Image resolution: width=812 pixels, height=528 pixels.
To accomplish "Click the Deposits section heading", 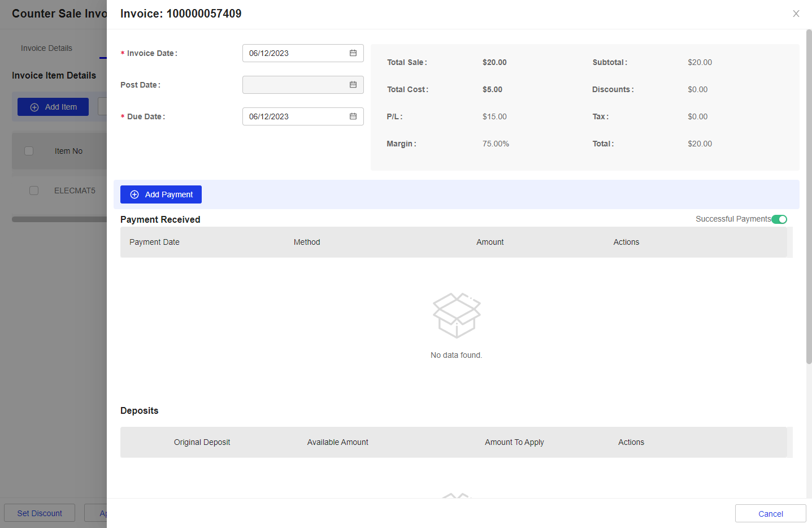I will coord(139,410).
